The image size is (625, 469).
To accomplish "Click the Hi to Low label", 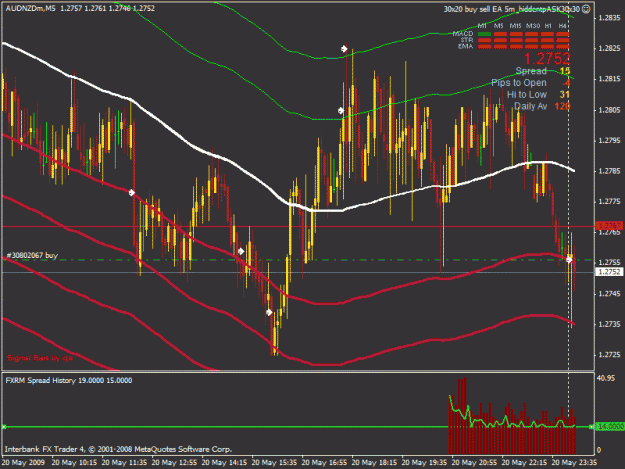I will point(527,95).
